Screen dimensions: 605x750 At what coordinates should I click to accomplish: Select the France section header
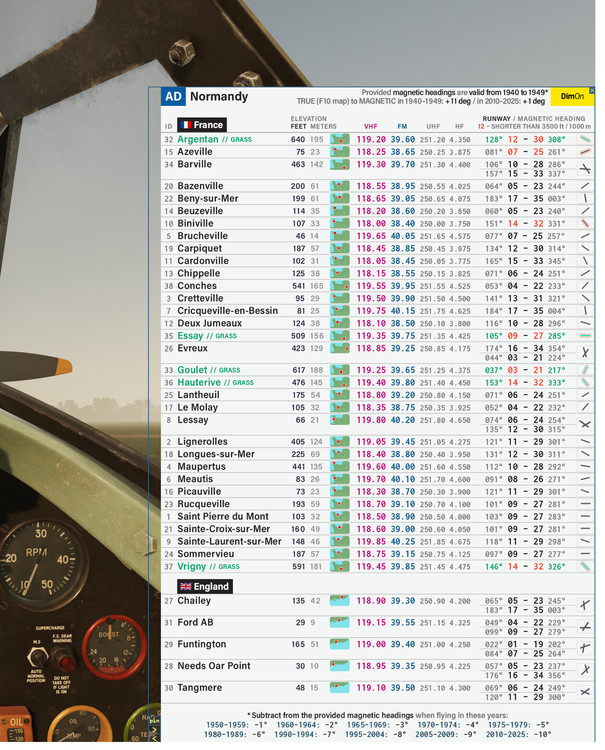point(202,125)
